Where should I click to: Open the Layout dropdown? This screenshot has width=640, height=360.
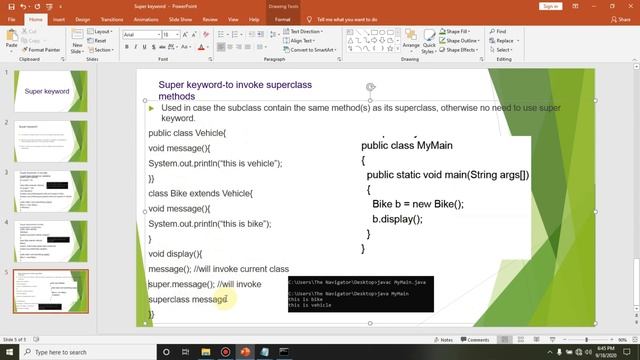[x=100, y=31]
